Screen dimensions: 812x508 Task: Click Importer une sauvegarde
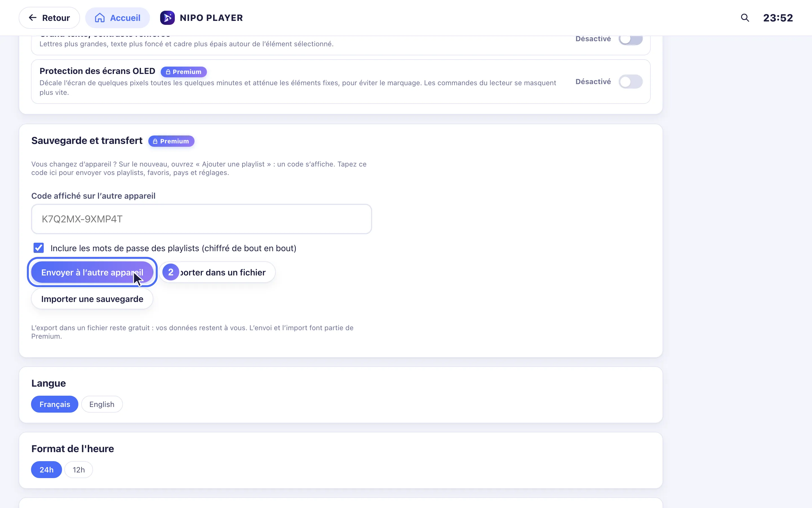pos(92,299)
